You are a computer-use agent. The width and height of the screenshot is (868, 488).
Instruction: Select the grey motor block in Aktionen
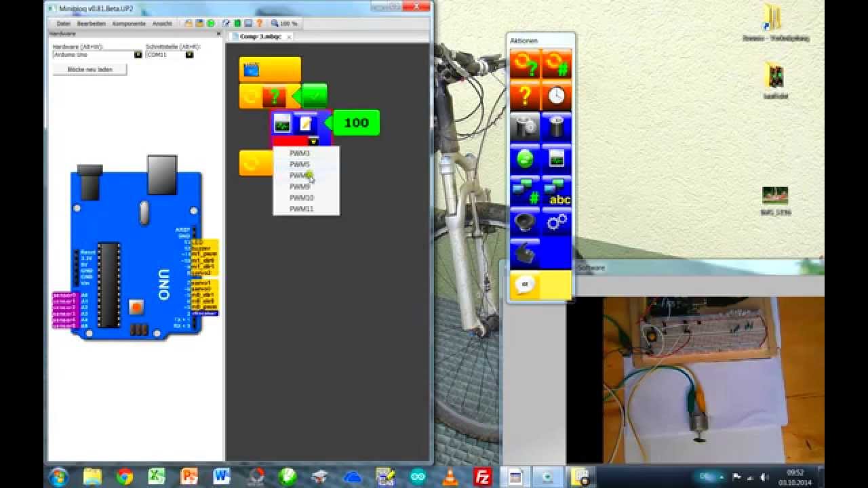[x=525, y=127]
